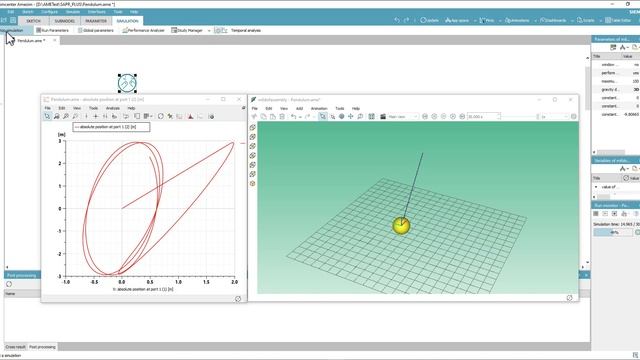
Task: Open the Table Editor
Action: point(618,20)
